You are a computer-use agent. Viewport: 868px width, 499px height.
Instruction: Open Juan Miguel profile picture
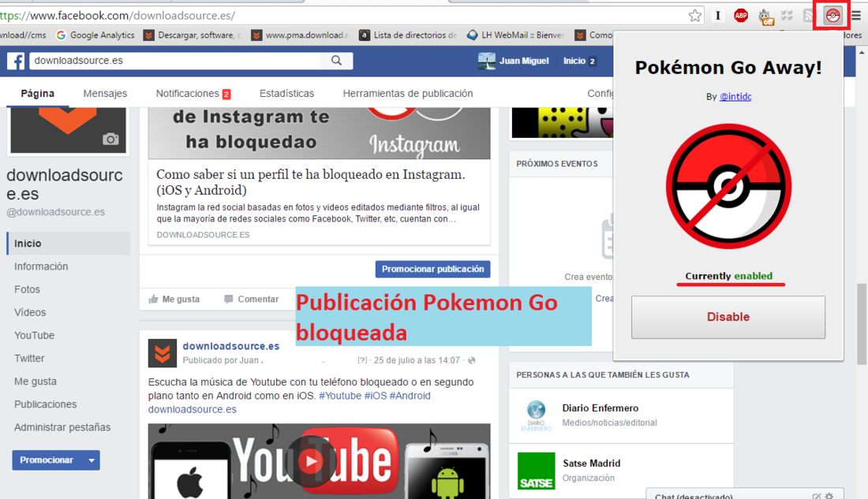point(487,61)
